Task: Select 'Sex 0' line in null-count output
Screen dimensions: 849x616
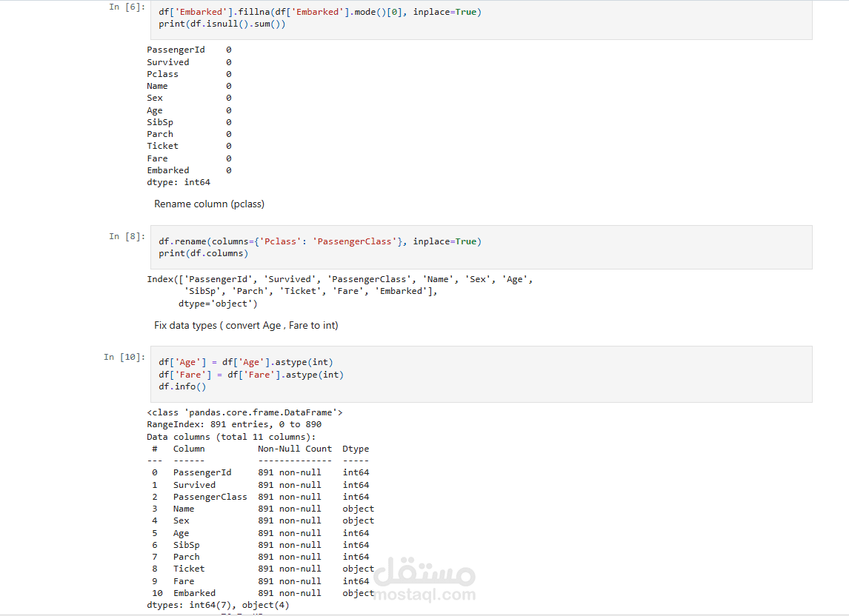Action: [189, 98]
